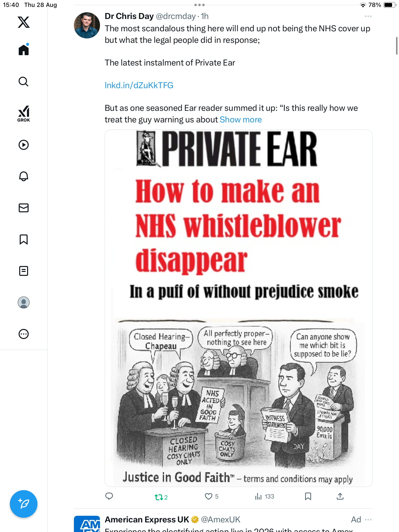Open Lists icon in sidebar

pos(24,271)
